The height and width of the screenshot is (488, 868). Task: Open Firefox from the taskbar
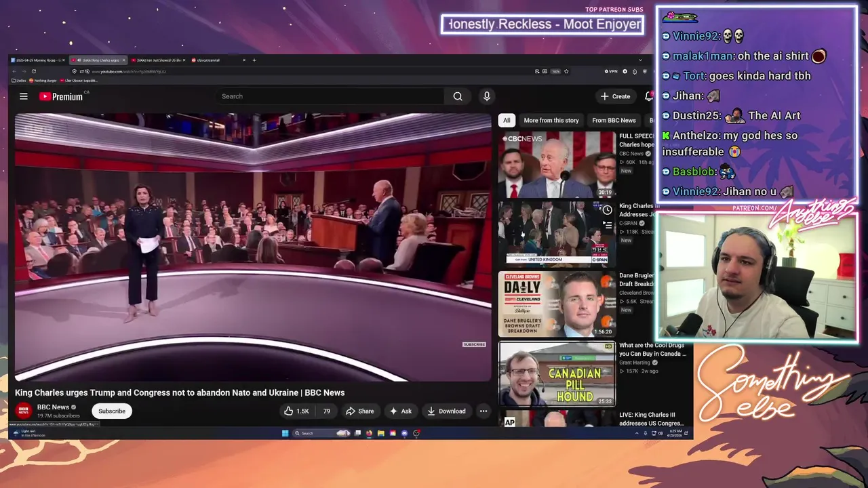click(369, 433)
